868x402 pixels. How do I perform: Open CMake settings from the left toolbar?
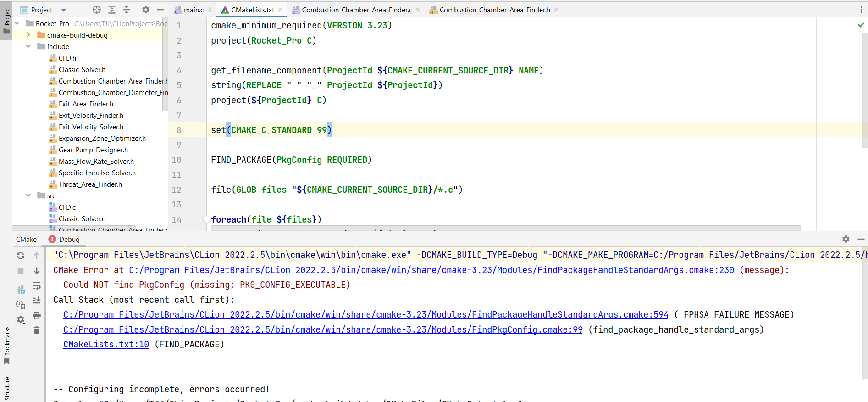point(21,290)
